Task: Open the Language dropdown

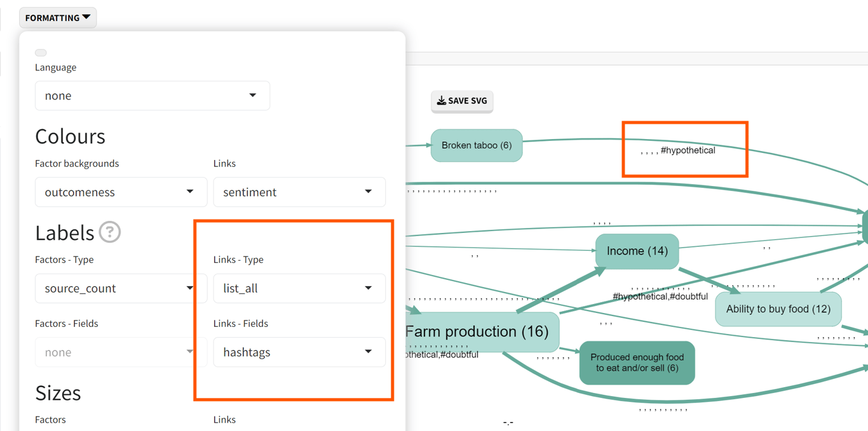Action: pos(153,96)
